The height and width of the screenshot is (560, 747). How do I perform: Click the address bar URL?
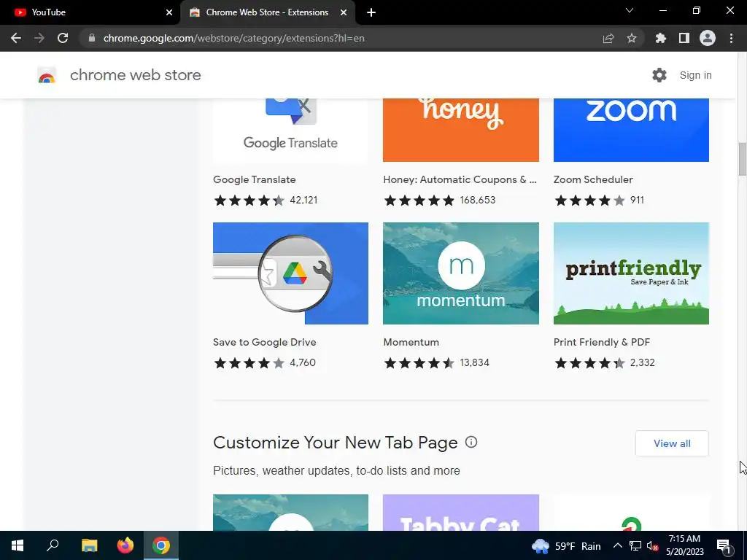(x=234, y=38)
